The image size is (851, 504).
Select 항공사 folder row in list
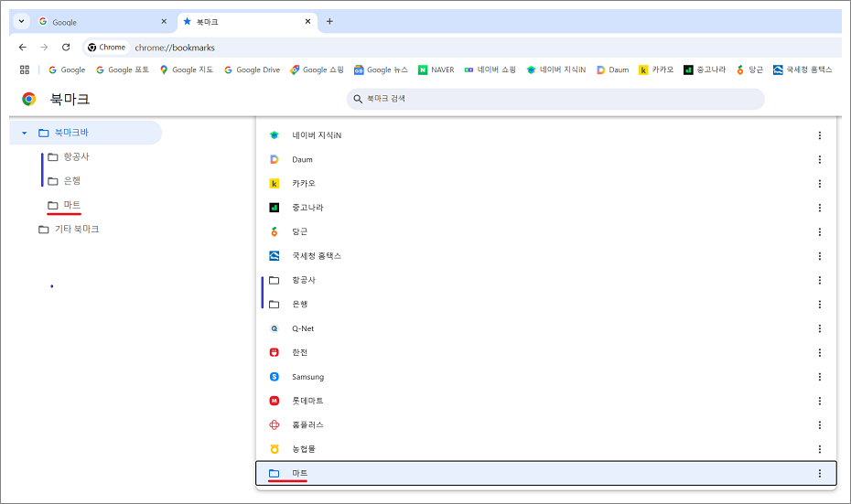tap(546, 280)
